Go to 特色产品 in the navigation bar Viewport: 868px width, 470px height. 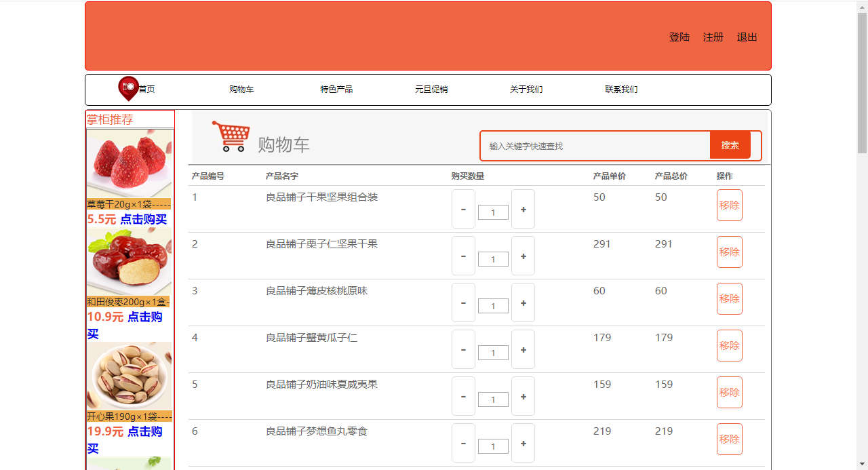(336, 90)
